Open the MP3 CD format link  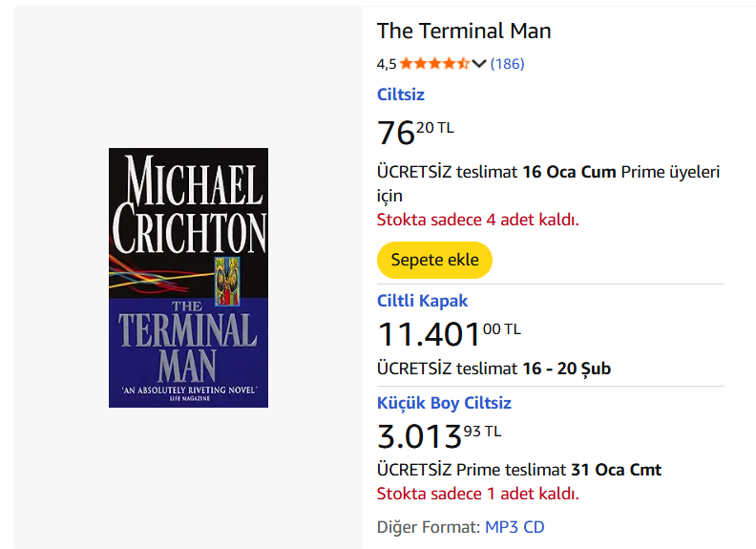click(514, 527)
